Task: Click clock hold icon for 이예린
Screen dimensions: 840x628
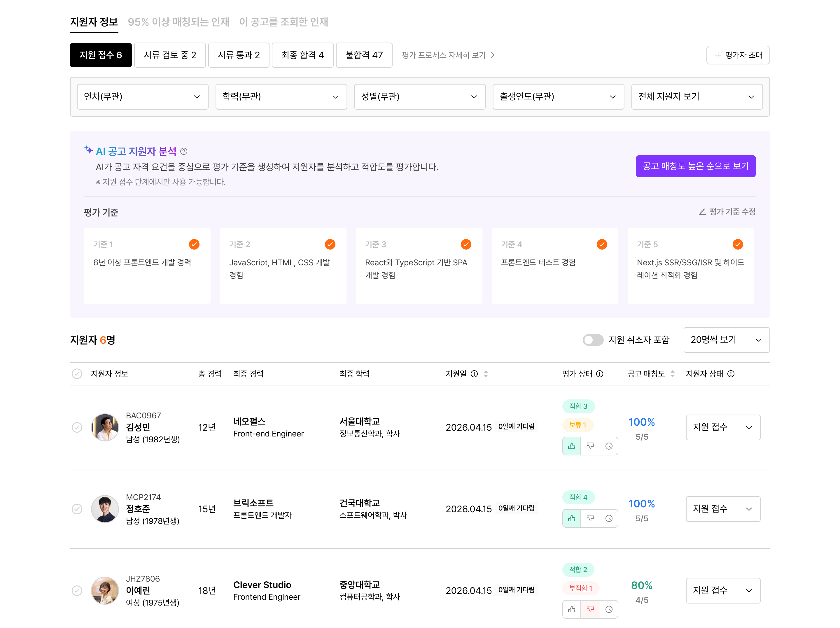Action: click(609, 609)
